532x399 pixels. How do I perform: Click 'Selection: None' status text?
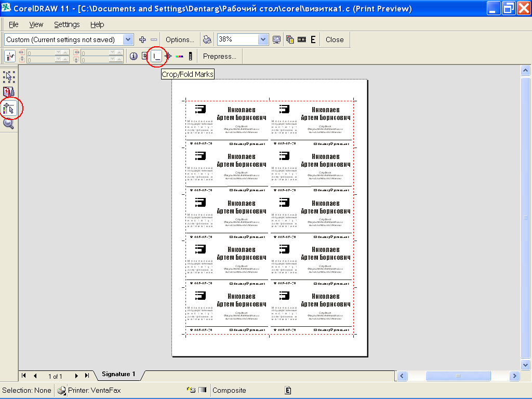click(26, 391)
